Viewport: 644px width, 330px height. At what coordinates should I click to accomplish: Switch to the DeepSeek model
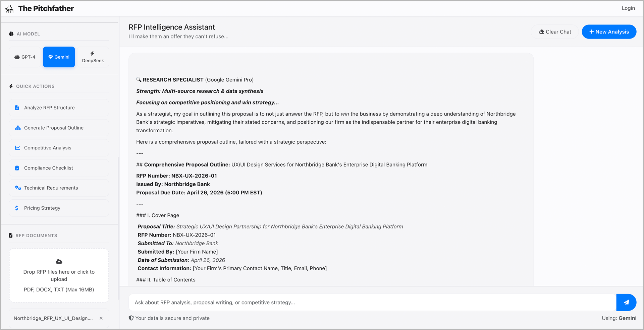point(93,57)
